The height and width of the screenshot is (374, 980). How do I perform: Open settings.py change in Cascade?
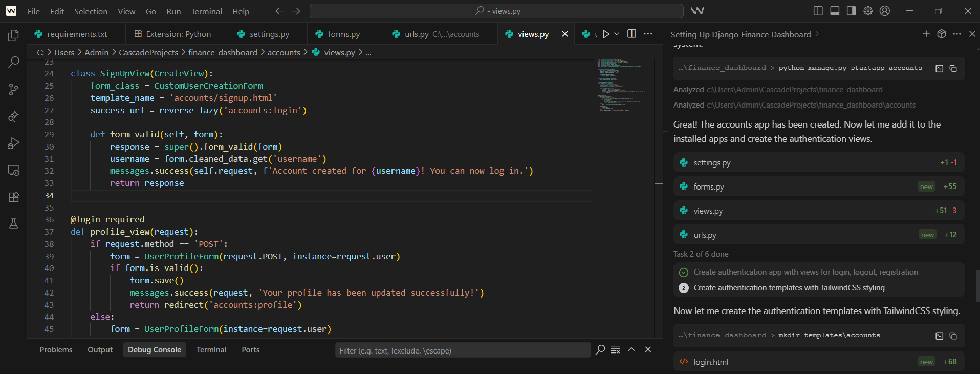(x=819, y=162)
